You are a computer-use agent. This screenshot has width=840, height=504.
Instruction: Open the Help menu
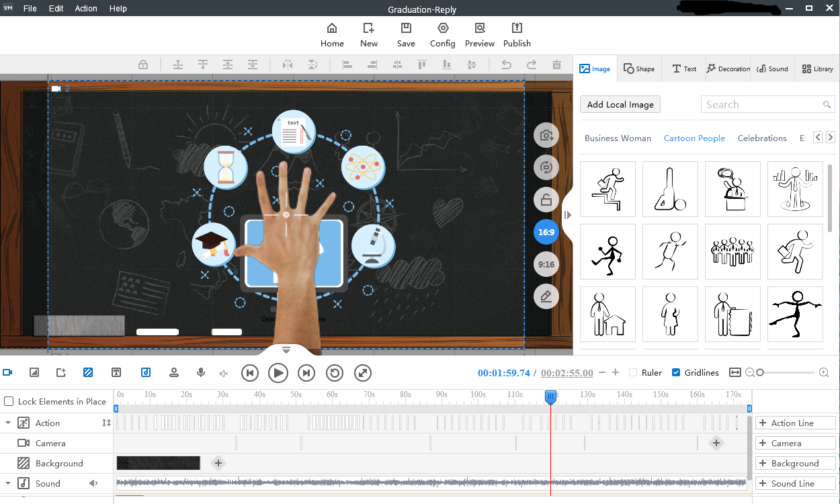point(118,9)
